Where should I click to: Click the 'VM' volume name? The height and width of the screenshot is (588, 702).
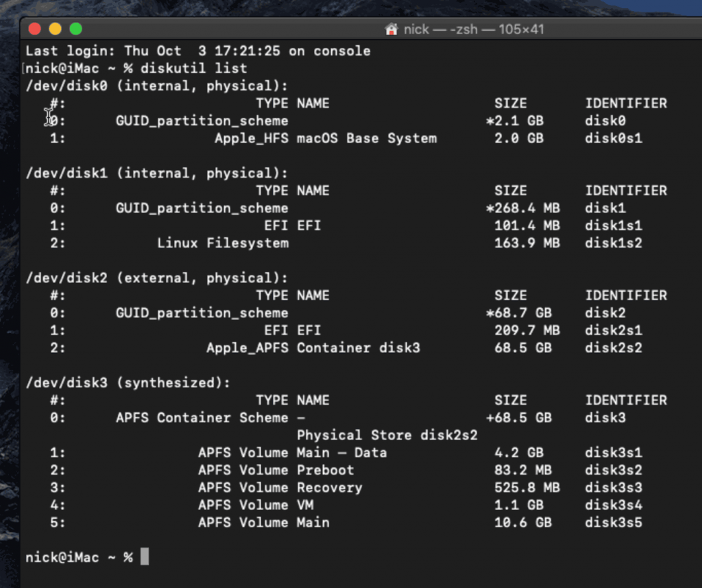305,504
